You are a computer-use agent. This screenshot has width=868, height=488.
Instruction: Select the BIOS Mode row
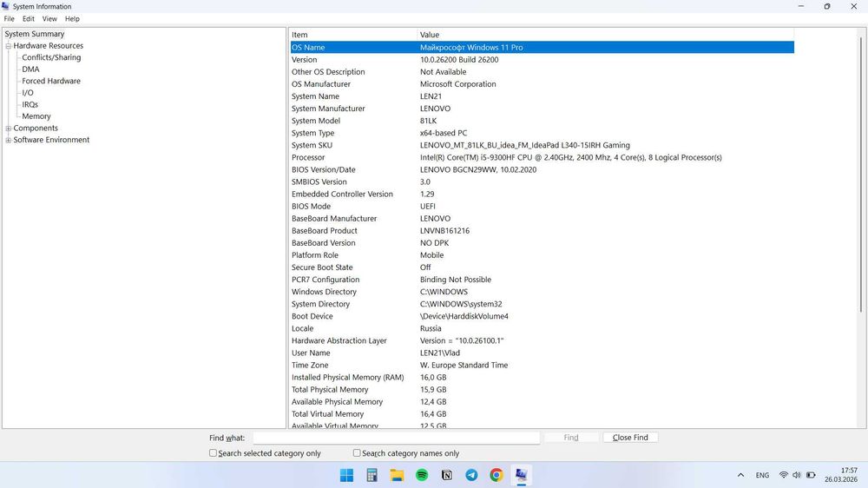pyautogui.click(x=542, y=206)
